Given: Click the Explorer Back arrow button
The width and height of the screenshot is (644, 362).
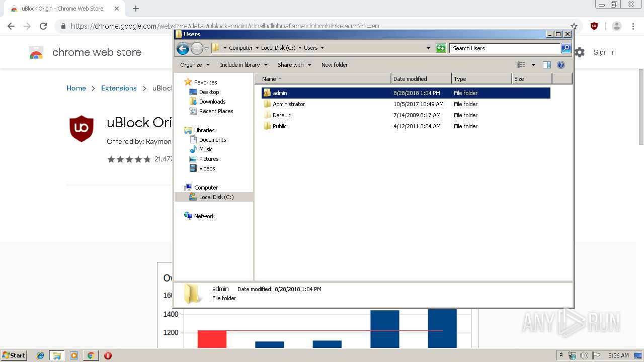Looking at the screenshot, I should pyautogui.click(x=183, y=48).
